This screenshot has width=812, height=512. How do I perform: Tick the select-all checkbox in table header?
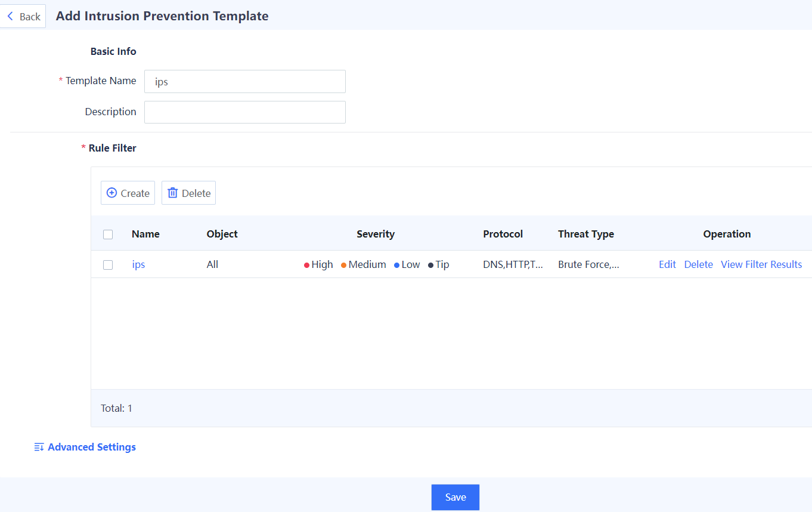click(x=108, y=235)
